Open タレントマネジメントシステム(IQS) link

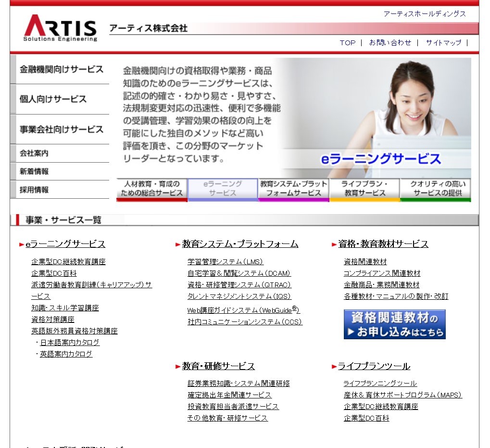239,296
